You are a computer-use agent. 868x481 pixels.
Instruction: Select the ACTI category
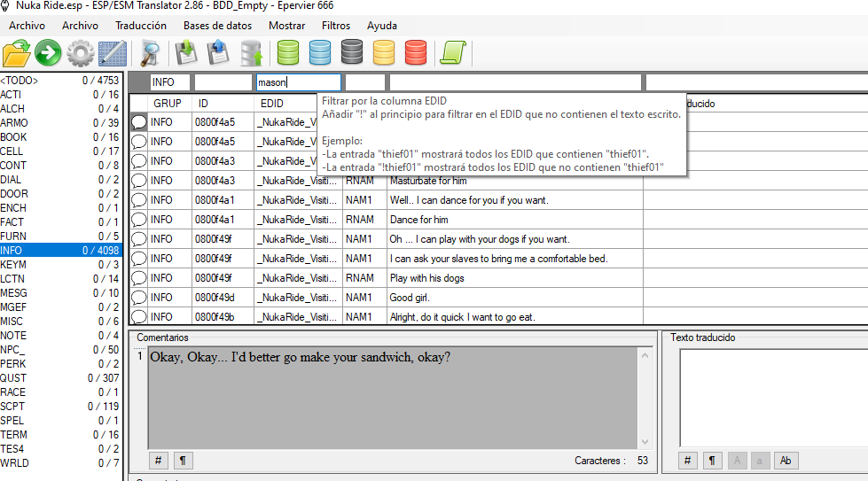click(x=59, y=95)
